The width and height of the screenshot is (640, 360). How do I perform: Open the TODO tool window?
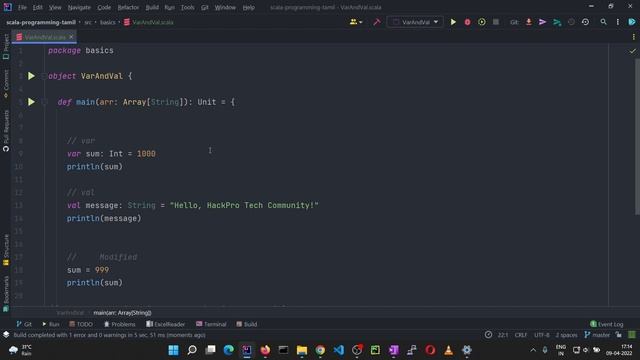[81, 324]
